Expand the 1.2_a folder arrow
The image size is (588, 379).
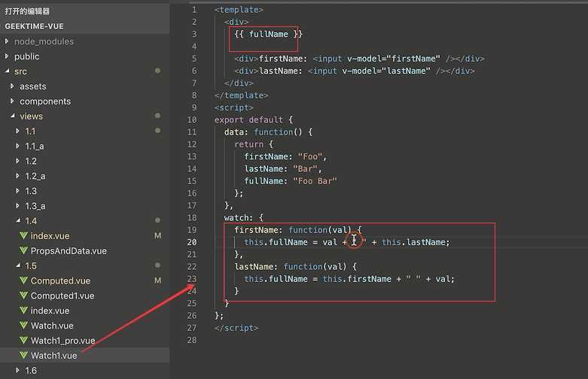17,176
